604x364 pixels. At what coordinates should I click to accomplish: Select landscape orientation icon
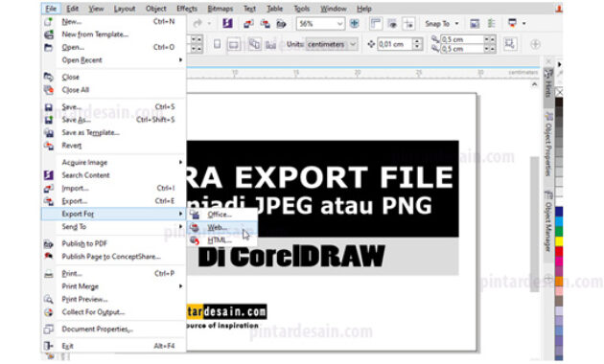coord(233,44)
